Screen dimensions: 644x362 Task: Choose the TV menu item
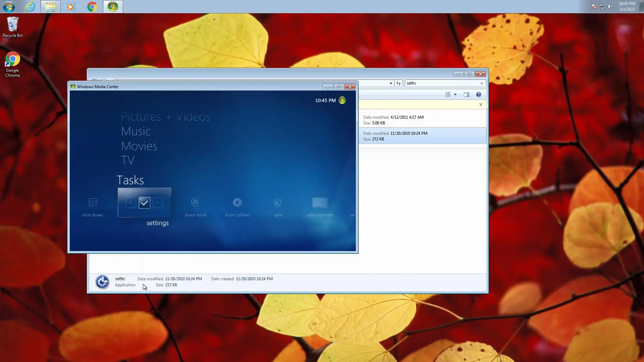coord(127,160)
